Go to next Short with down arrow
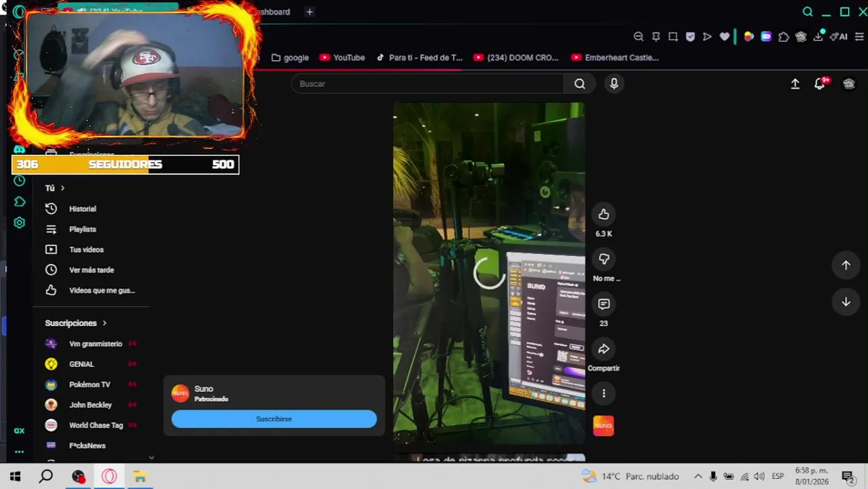 pos(846,302)
